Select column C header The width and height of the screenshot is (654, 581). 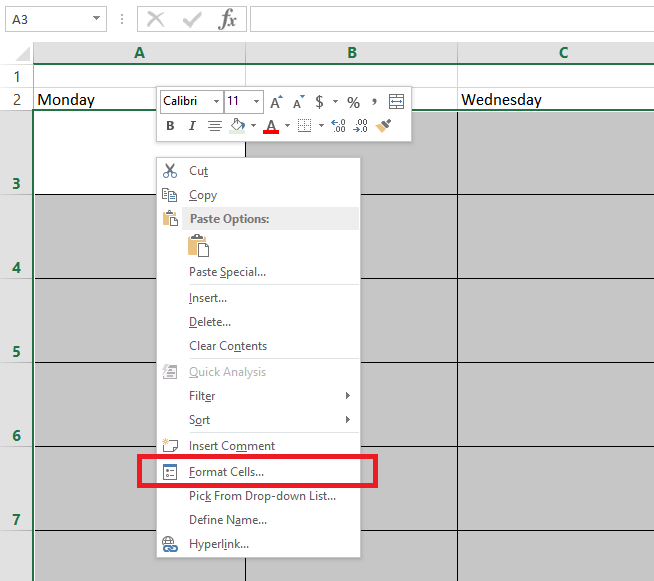click(556, 53)
